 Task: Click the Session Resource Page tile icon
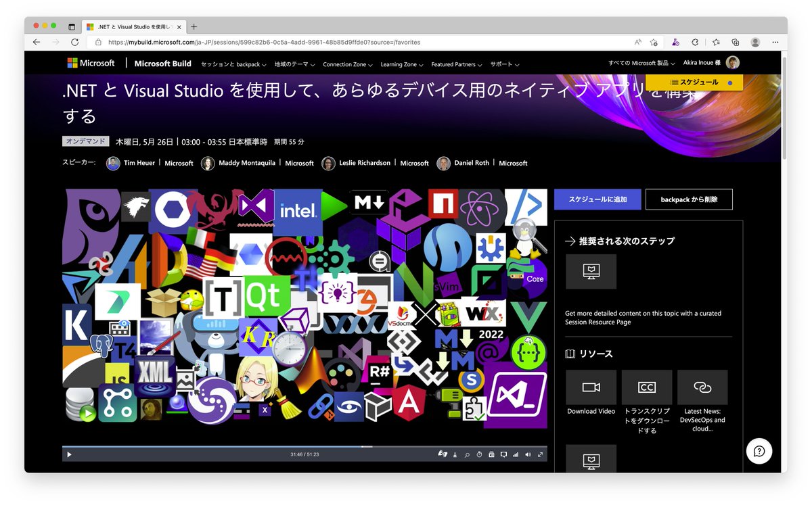591,271
